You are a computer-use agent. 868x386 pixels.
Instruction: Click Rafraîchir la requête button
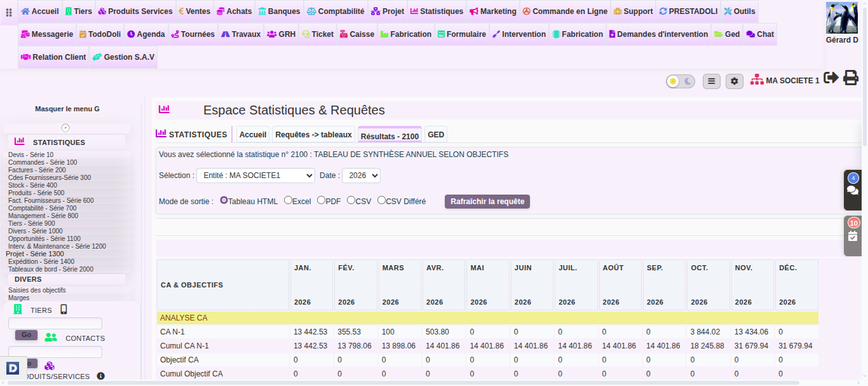coord(487,202)
